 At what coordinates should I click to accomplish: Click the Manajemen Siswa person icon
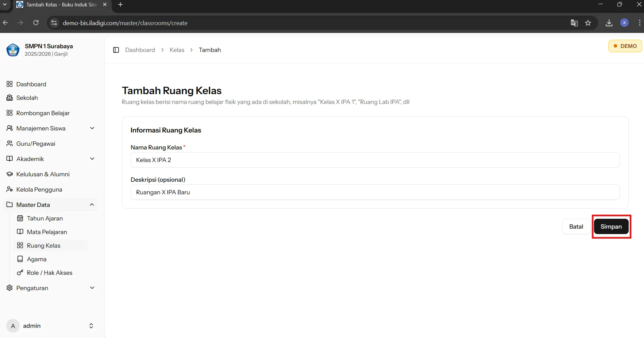point(10,128)
